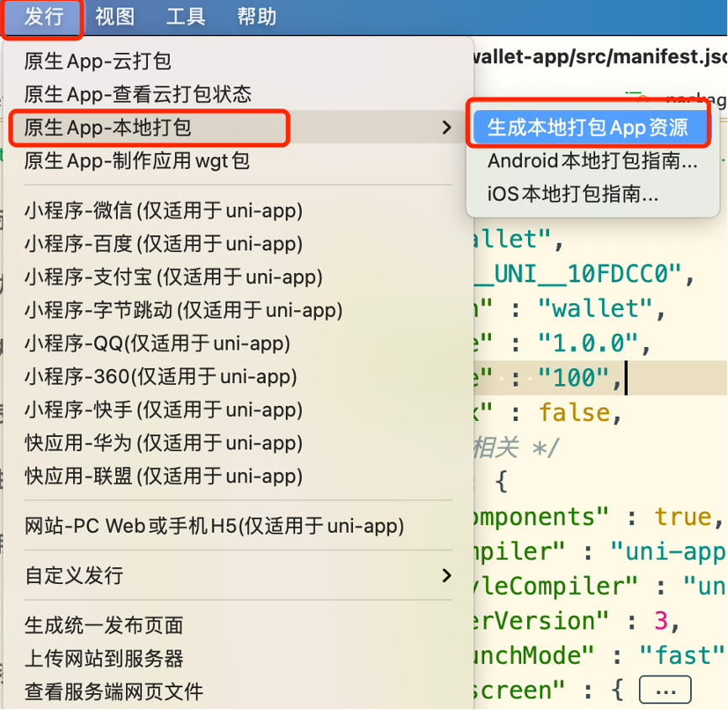
Task: Open the 发行 menu in menu bar
Action: click(43, 17)
